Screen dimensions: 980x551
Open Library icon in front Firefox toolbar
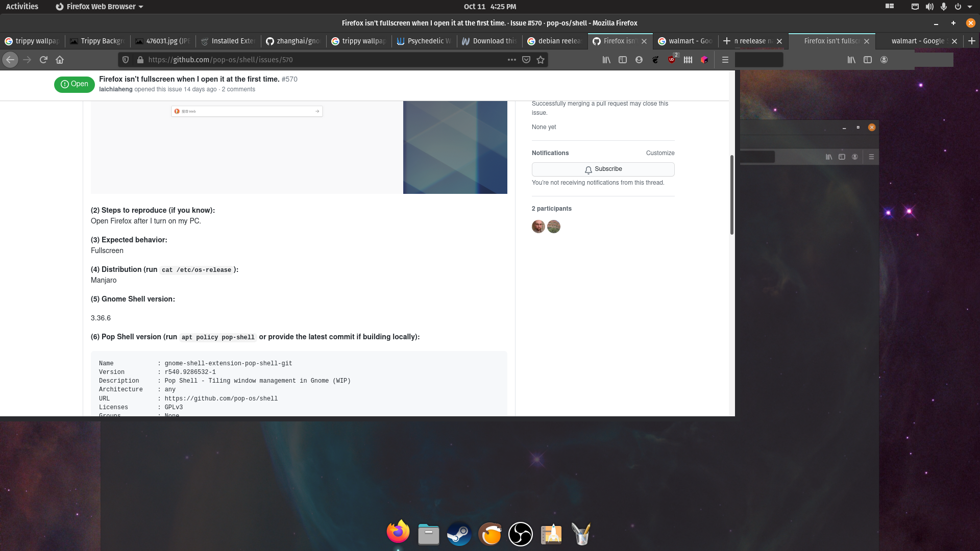[x=606, y=60]
